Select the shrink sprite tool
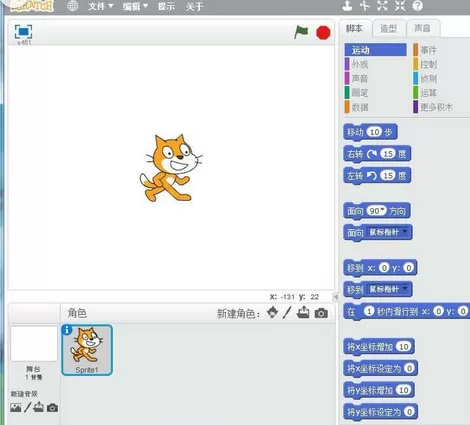The height and width of the screenshot is (425, 470). (x=400, y=6)
